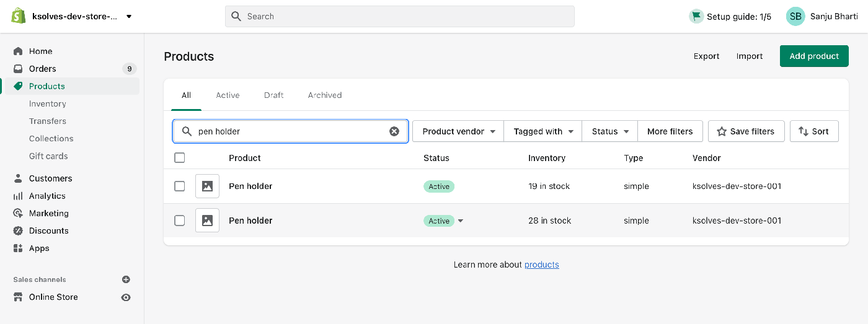Image resolution: width=868 pixels, height=324 pixels.
Task: Click the Apps grid icon
Action: pos(18,248)
